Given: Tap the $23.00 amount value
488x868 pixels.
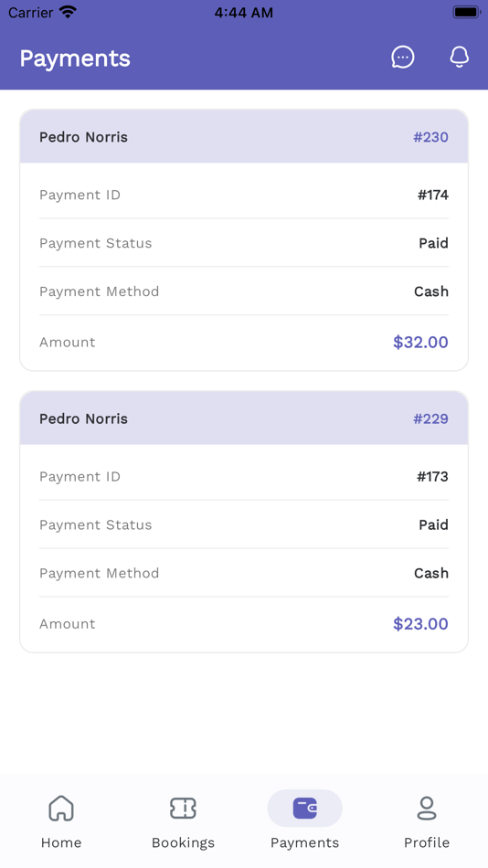Looking at the screenshot, I should [420, 624].
